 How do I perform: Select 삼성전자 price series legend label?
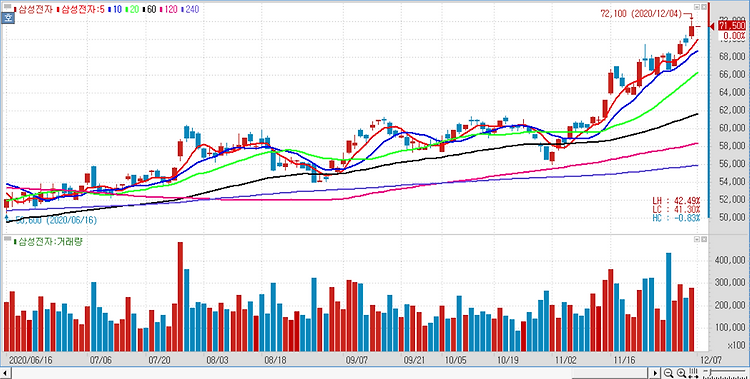click(x=34, y=9)
